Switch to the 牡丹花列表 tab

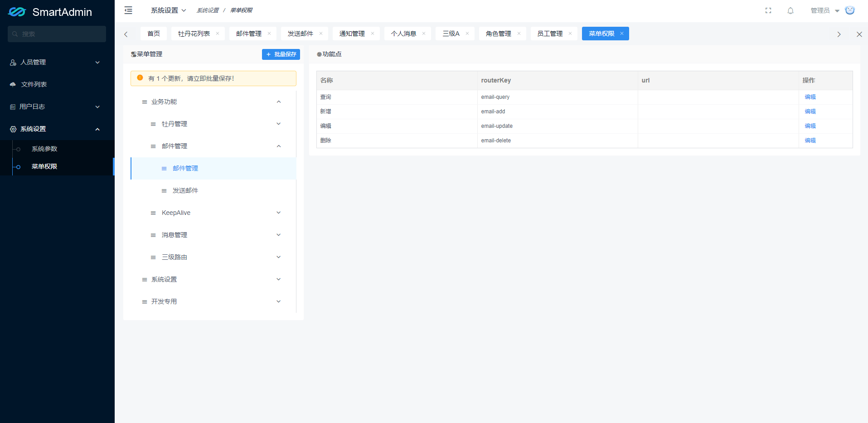(194, 34)
